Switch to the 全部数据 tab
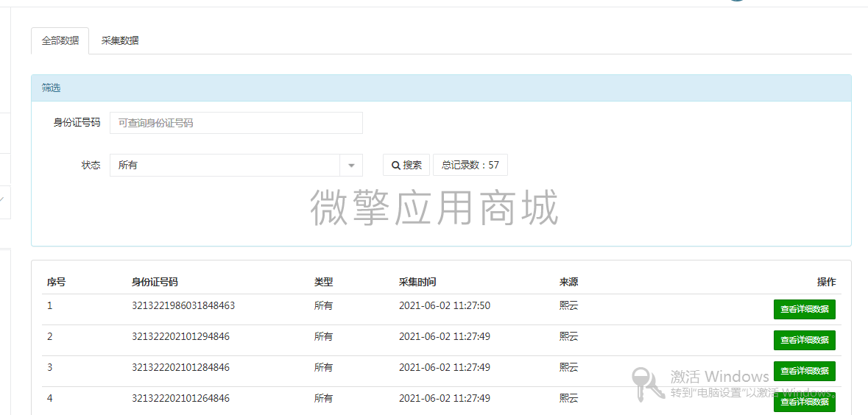This screenshot has height=415, width=868. (60, 40)
